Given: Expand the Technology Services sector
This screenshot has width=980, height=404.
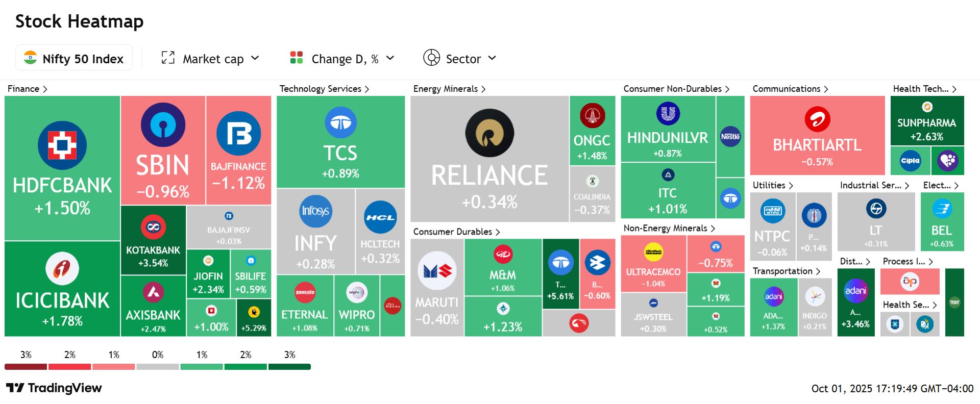Looking at the screenshot, I should coord(324,89).
